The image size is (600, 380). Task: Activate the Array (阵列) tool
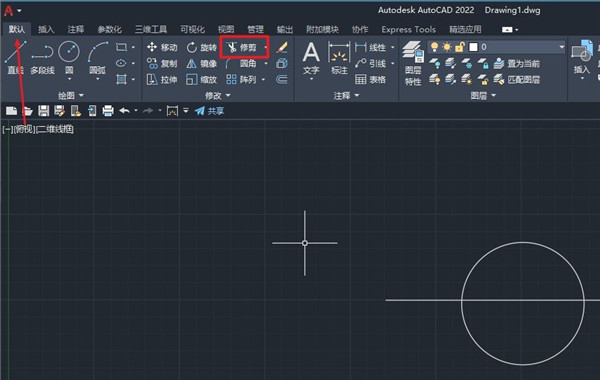242,79
